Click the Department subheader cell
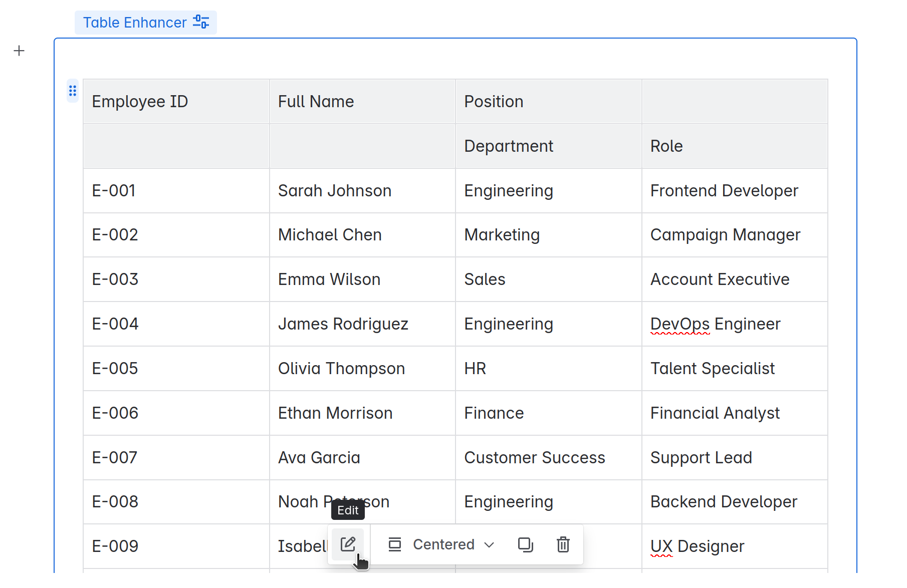 point(548,146)
